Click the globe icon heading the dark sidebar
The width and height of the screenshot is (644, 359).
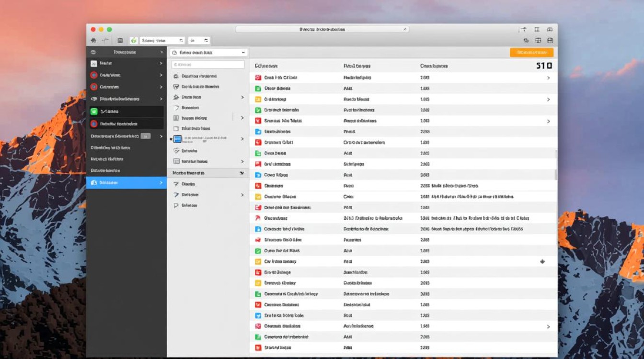(x=93, y=52)
